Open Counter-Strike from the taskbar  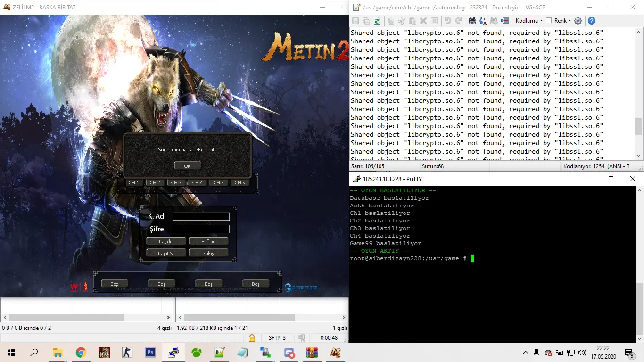127,352
